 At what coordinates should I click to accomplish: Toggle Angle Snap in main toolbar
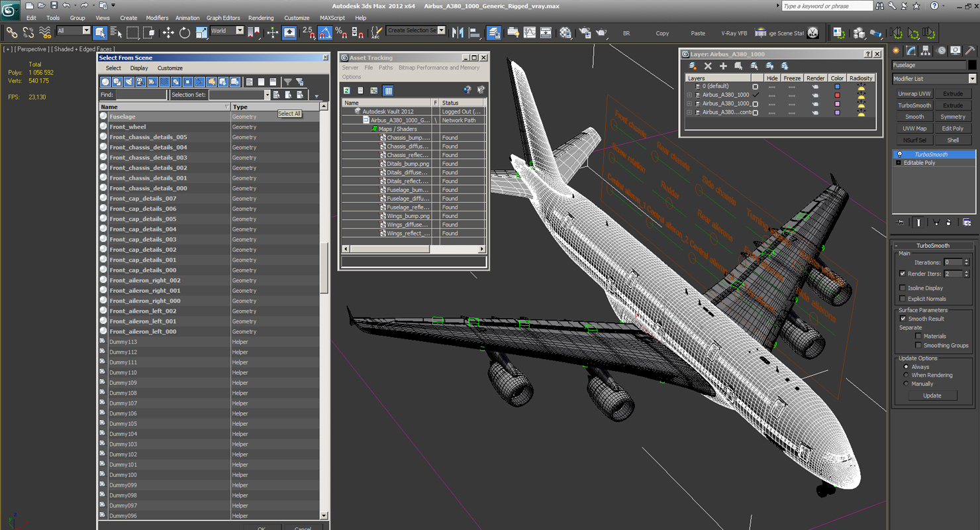[325, 32]
